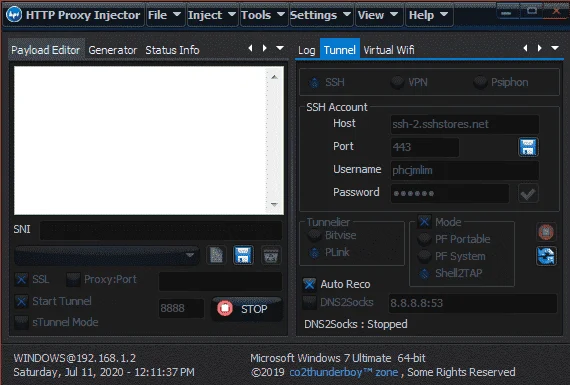Screen dimensions: 570x385
Task: Click the date and time status text
Action: pyautogui.click(x=104, y=372)
